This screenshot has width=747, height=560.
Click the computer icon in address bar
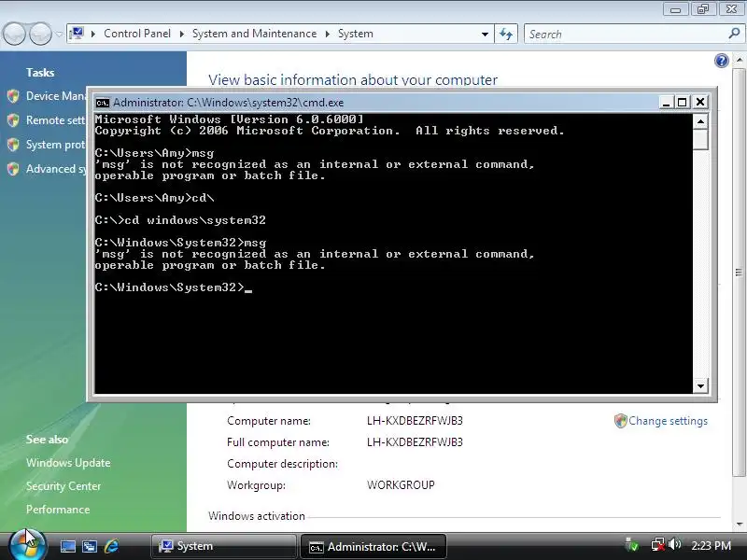click(x=77, y=34)
